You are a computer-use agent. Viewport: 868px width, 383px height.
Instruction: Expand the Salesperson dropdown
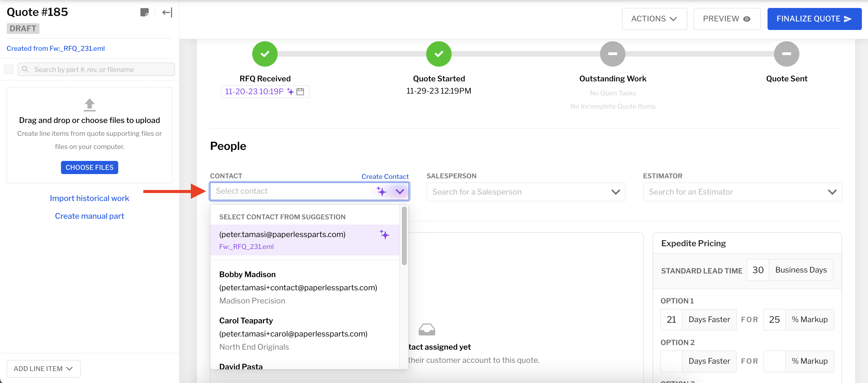point(616,192)
